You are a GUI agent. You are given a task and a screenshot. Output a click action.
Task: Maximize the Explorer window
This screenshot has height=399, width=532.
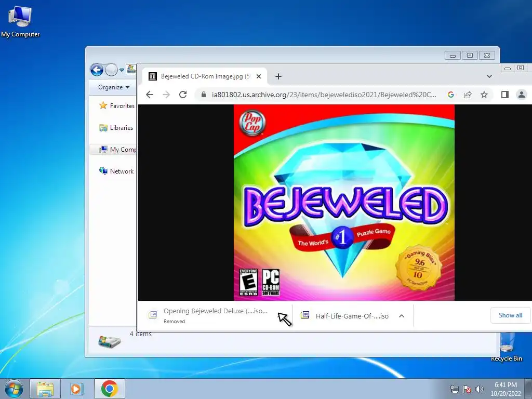tap(470, 55)
